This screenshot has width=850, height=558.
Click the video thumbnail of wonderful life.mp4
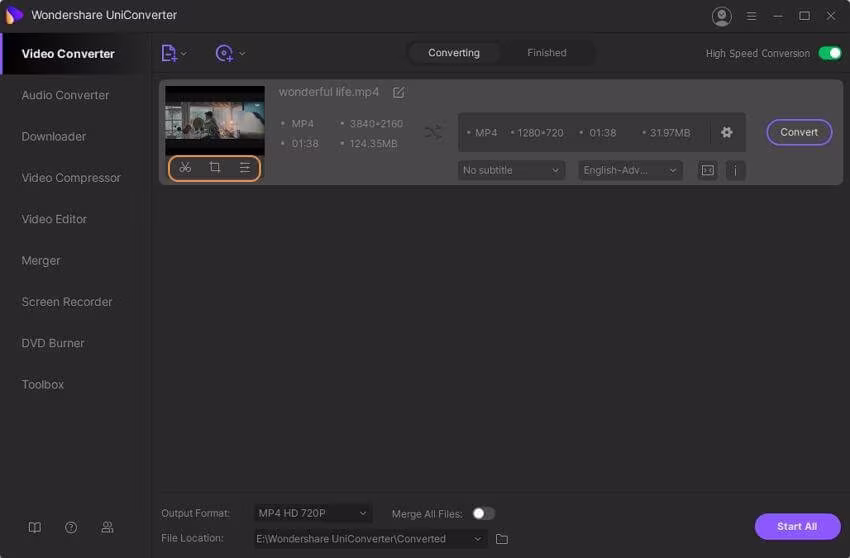(x=215, y=120)
